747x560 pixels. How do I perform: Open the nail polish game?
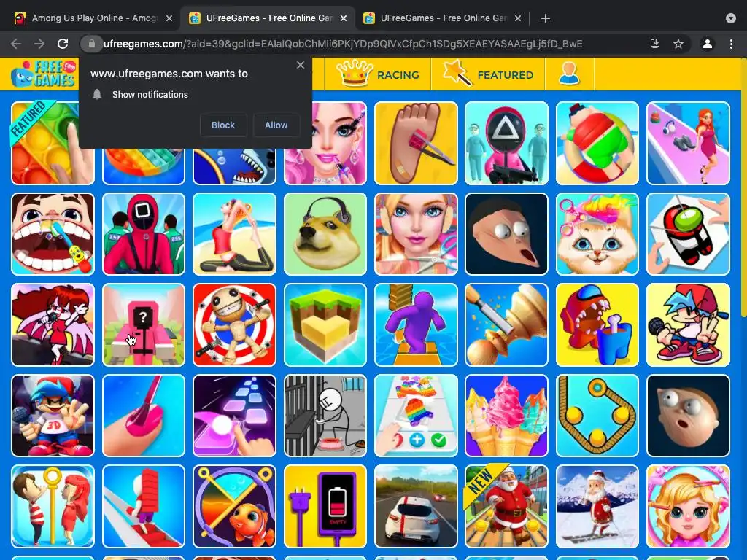(x=144, y=416)
